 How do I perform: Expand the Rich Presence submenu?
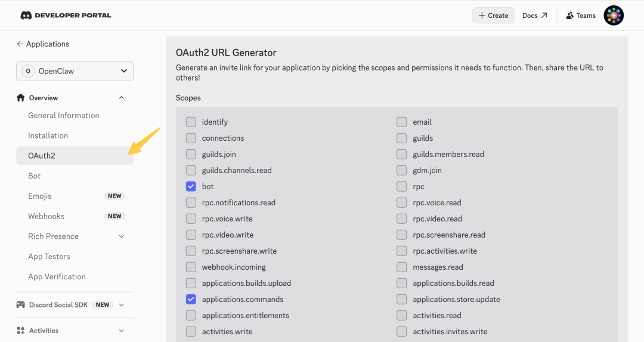coord(122,236)
